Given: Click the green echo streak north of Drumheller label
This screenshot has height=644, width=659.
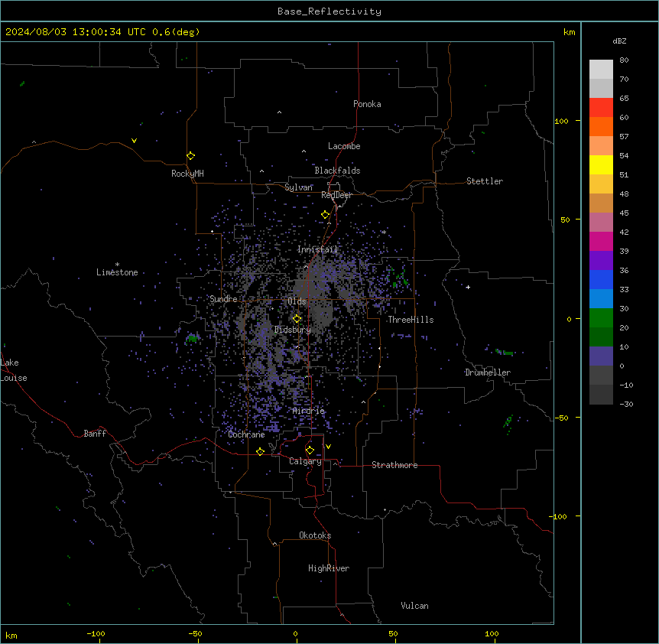Looking at the screenshot, I should 505,353.
